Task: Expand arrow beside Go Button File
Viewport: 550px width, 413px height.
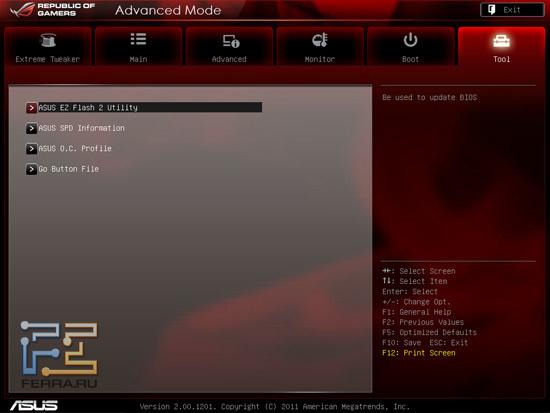Action: coord(31,169)
